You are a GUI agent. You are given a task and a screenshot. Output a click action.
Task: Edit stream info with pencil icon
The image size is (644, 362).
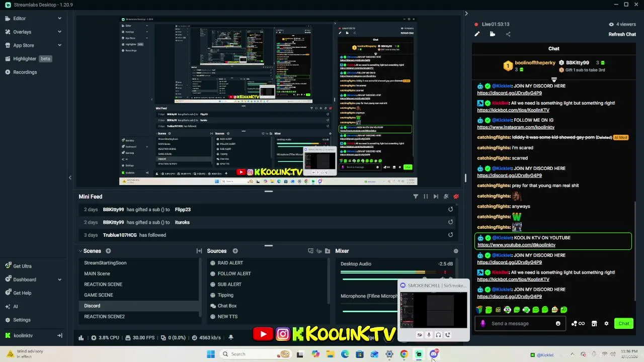477,34
